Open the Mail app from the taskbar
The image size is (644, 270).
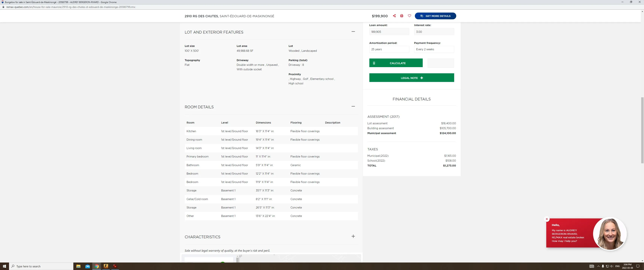[x=87, y=266]
